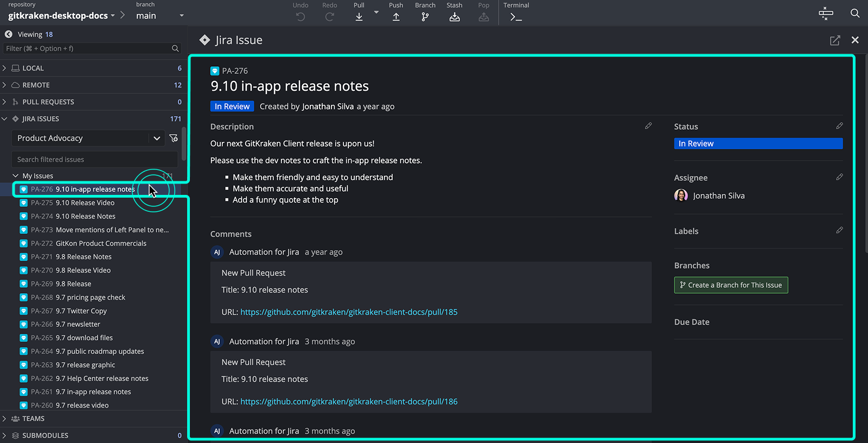
Task: Expand the PULL REQUESTS section
Action: click(4, 102)
